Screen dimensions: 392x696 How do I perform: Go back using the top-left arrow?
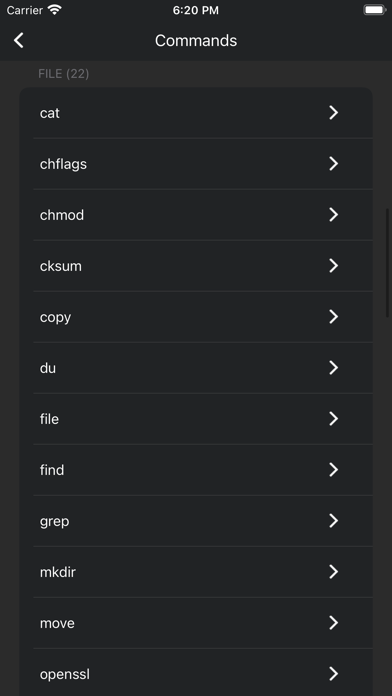(x=19, y=40)
